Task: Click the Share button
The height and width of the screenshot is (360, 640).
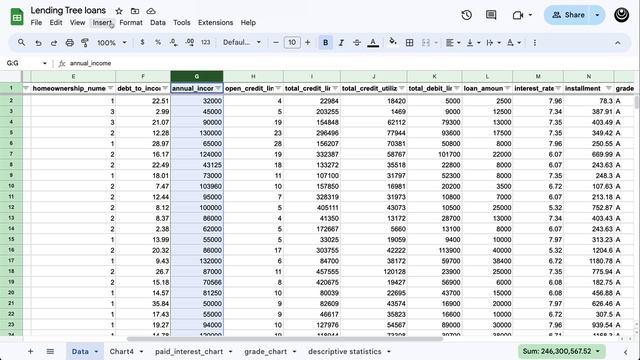Action: click(x=568, y=15)
